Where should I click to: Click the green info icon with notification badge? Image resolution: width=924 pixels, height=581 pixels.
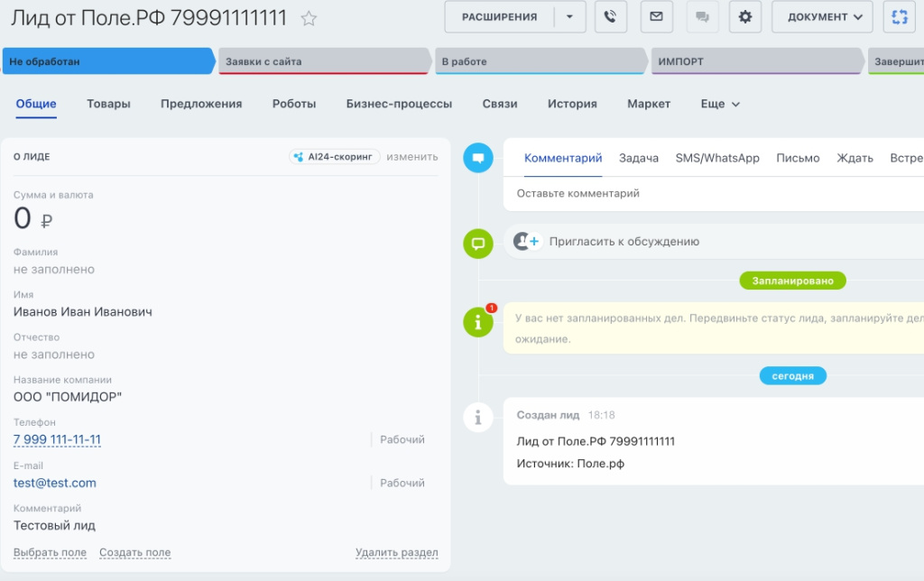pos(477,322)
